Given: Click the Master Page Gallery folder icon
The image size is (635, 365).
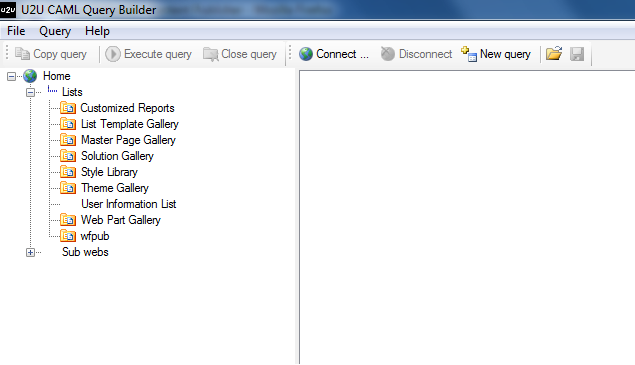Looking at the screenshot, I should click(68, 140).
